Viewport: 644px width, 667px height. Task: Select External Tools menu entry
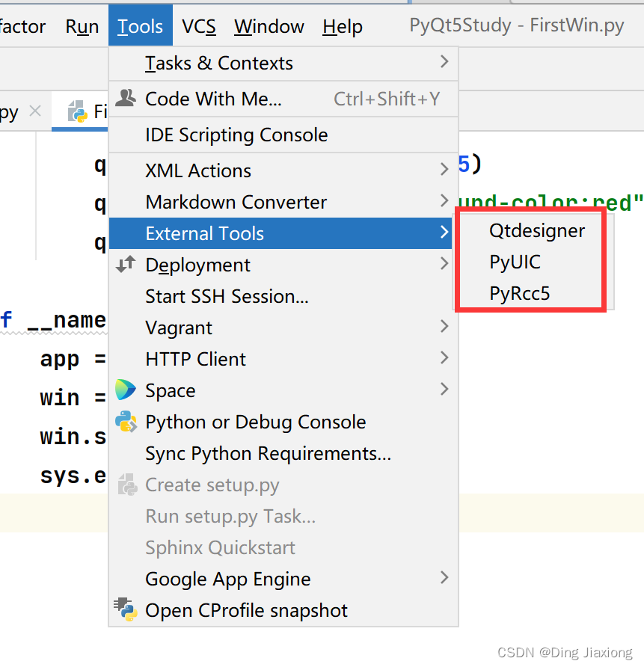pyautogui.click(x=280, y=233)
